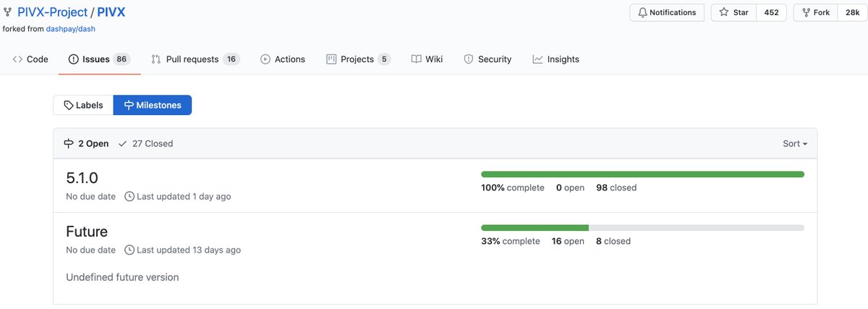
Task: Fork the PIVX repository
Action: point(815,12)
